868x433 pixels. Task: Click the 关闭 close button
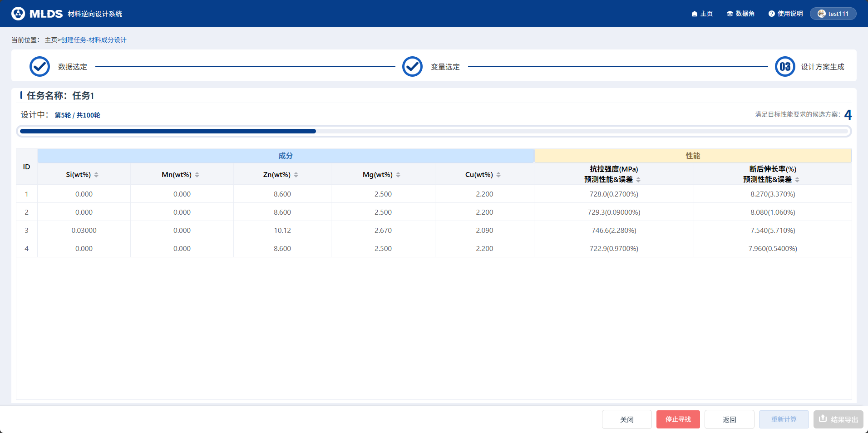(626, 419)
